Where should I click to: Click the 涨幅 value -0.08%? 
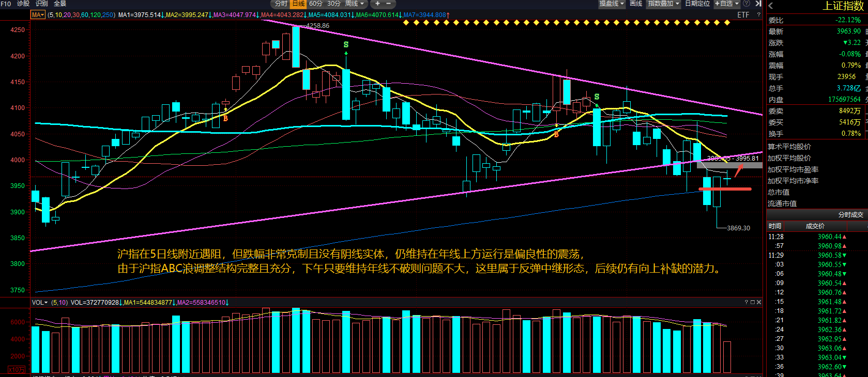click(850, 54)
